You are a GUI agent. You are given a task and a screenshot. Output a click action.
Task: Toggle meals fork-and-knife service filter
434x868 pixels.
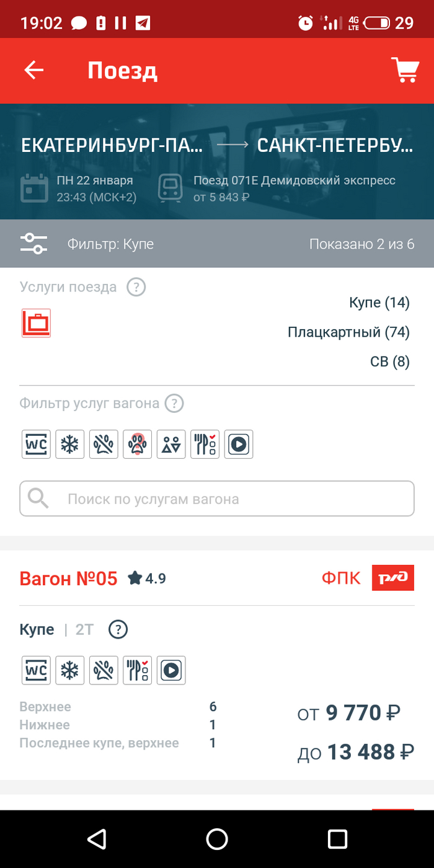205,445
